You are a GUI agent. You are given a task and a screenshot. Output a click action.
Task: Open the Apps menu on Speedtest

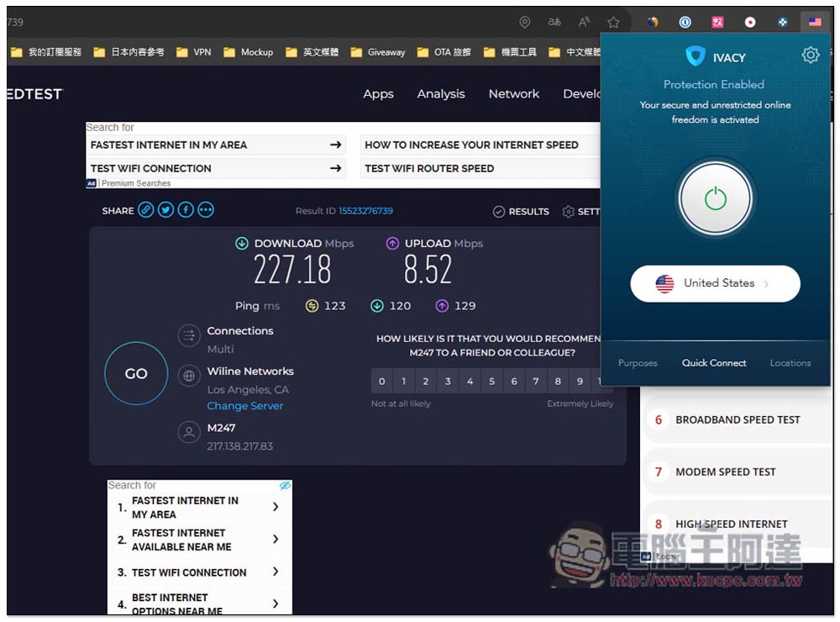click(x=378, y=94)
